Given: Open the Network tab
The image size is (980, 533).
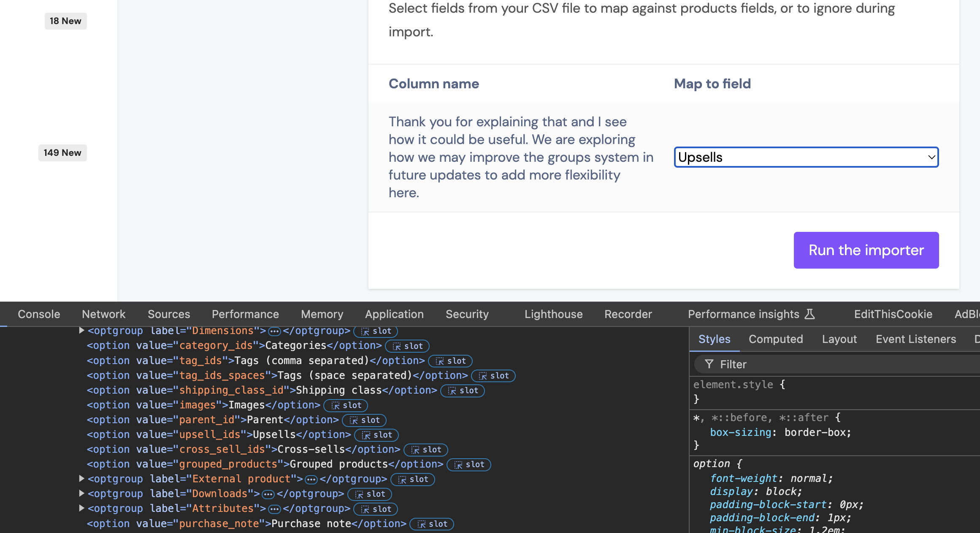Looking at the screenshot, I should pyautogui.click(x=104, y=314).
